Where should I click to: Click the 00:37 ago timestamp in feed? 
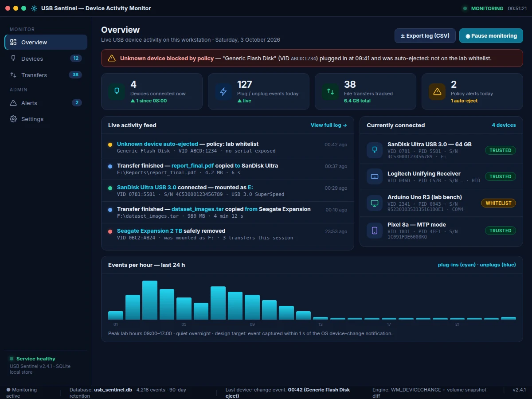tap(336, 166)
